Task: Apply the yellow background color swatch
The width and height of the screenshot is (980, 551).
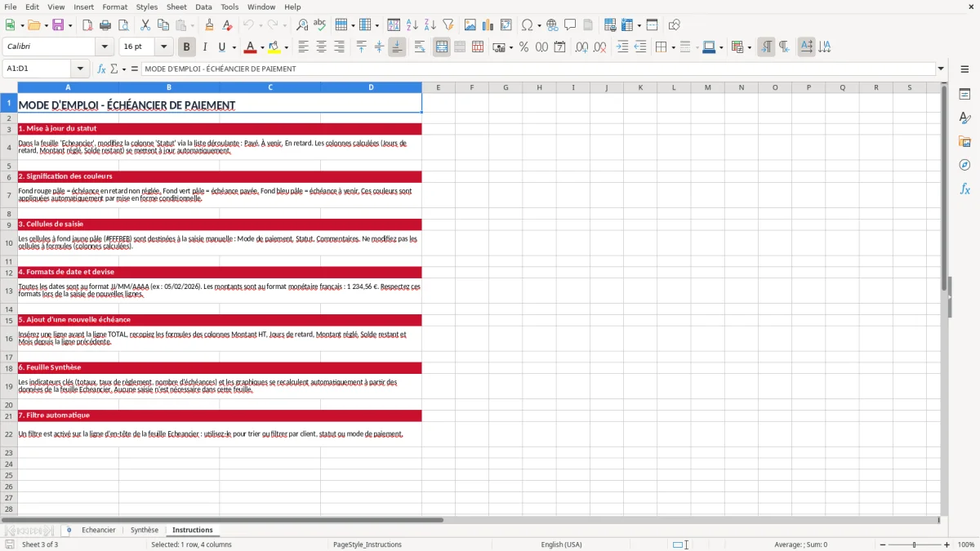Action: click(274, 47)
